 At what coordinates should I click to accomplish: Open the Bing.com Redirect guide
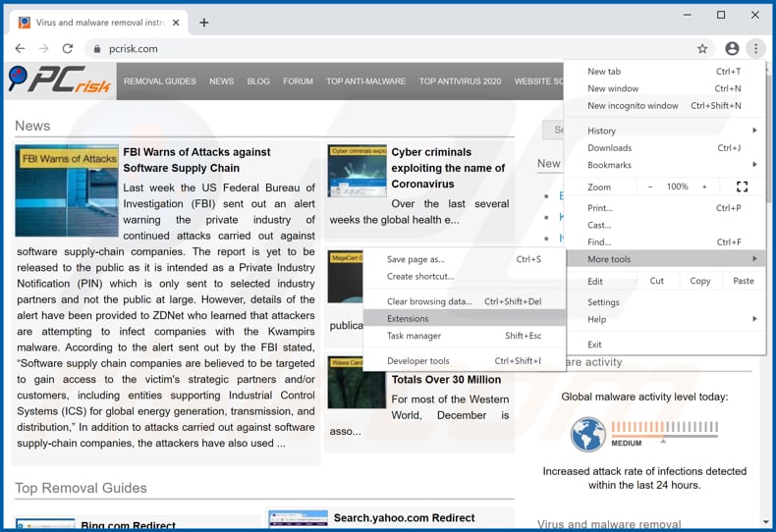coord(128,525)
